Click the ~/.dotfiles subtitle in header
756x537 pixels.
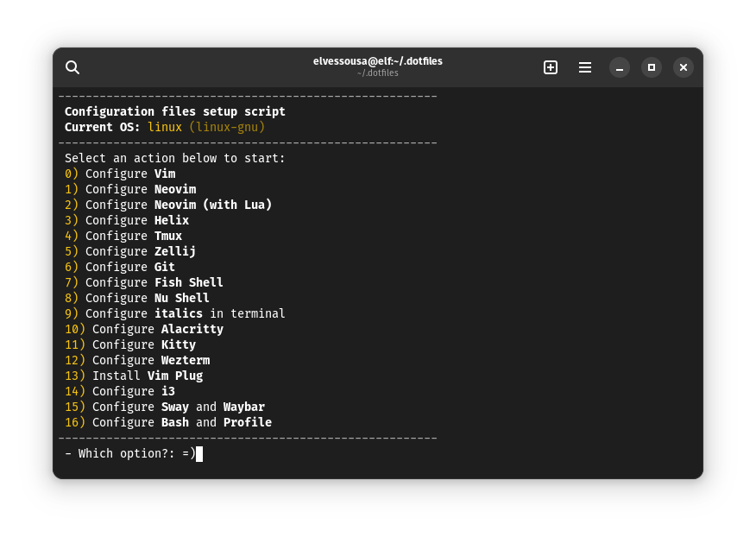(x=377, y=73)
